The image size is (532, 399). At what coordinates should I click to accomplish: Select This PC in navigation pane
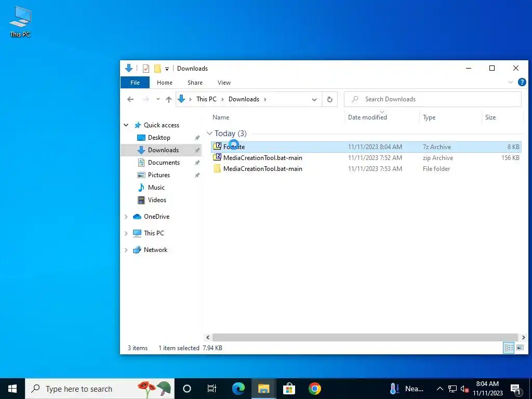153,233
